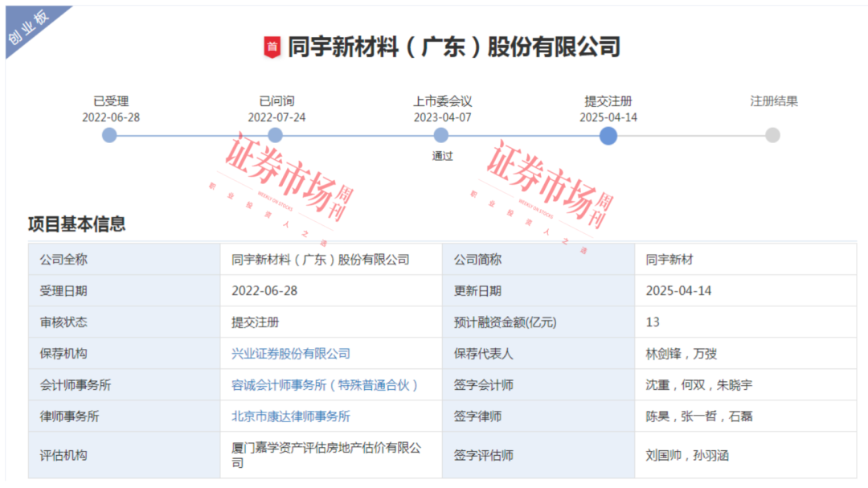Image resolution: width=868 pixels, height=488 pixels.
Task: Click the 会计师事务所 label cell
Action: [124, 385]
